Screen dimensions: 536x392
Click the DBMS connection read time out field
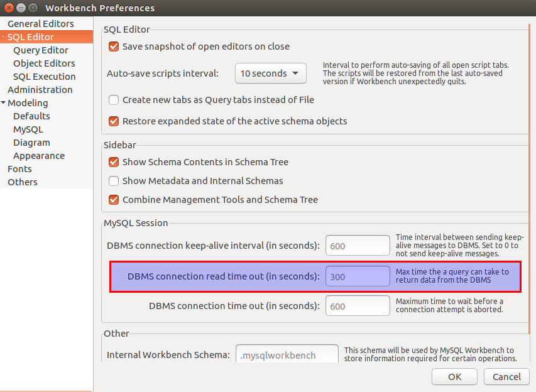point(358,276)
